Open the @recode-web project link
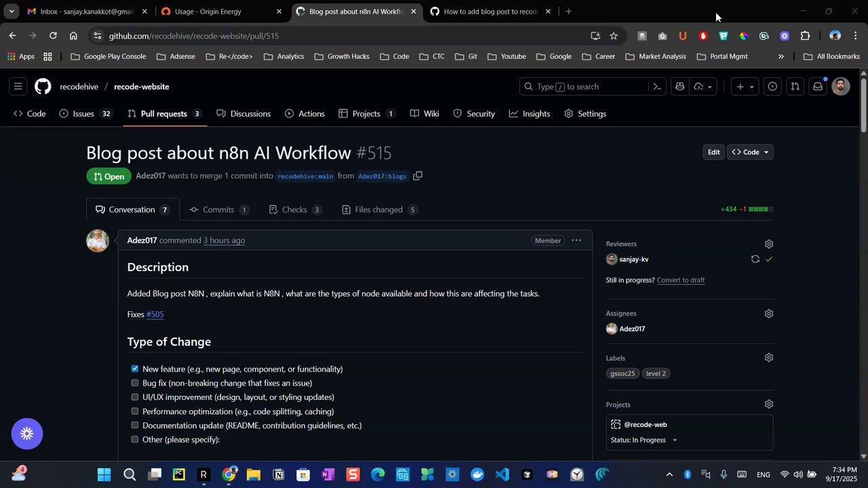The height and width of the screenshot is (488, 868). coord(646,425)
